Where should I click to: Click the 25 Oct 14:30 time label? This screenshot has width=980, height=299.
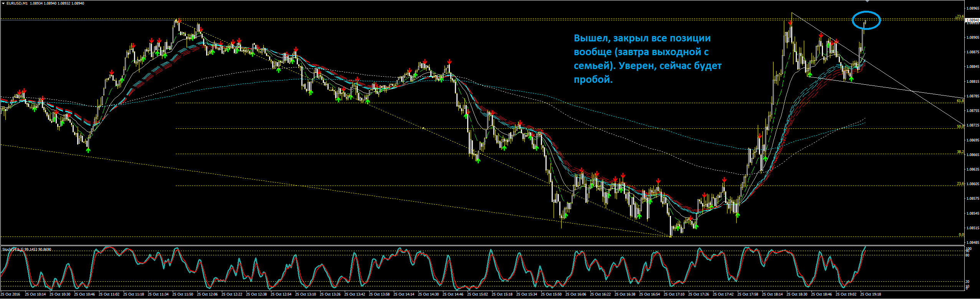click(429, 295)
